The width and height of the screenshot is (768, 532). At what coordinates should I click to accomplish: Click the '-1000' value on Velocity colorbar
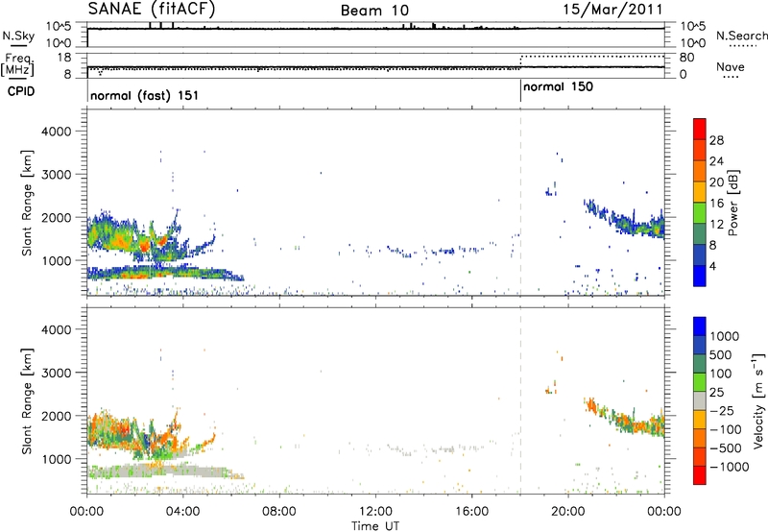(x=730, y=467)
